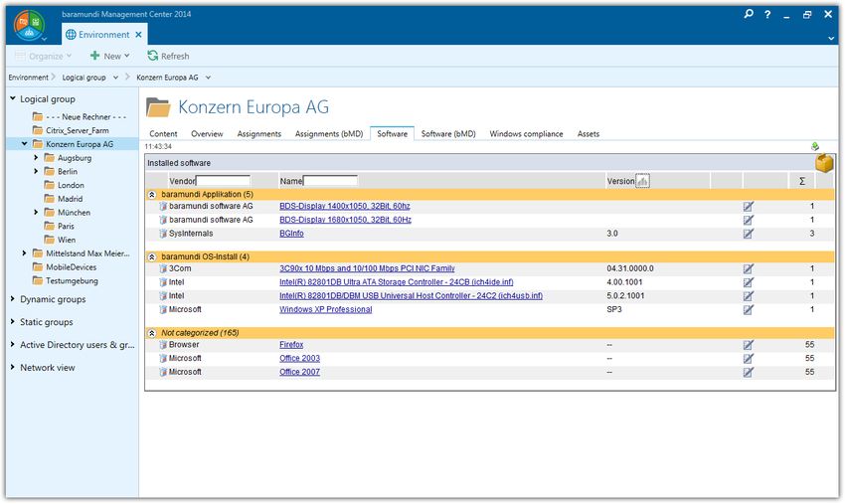Open BDS-Display 1400x1050 32Bit 60hz link
The image size is (845, 504).
tap(344, 206)
